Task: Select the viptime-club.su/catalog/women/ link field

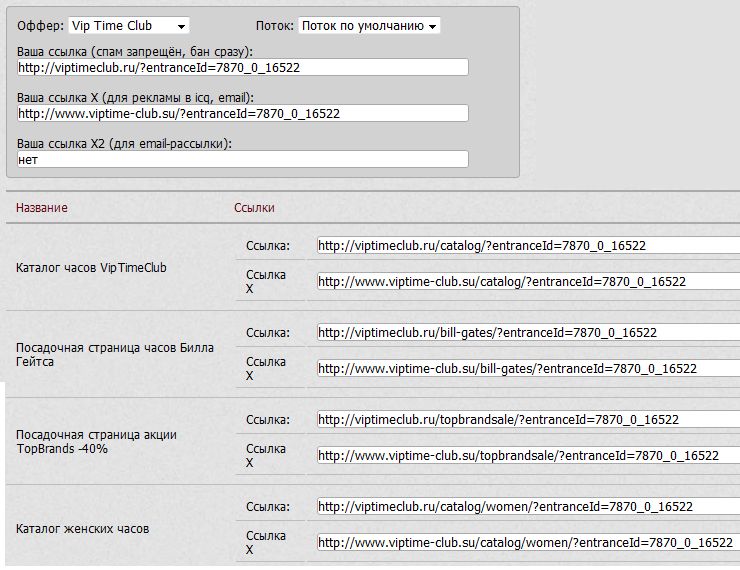Action: point(528,543)
